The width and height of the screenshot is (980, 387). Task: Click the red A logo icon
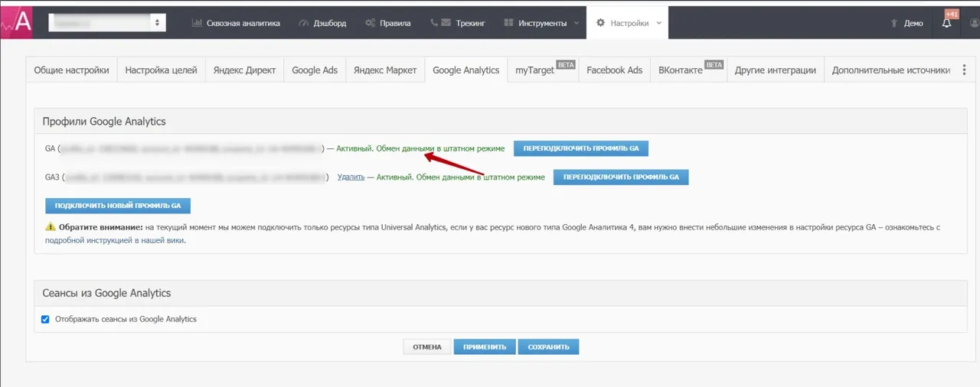coord(17,22)
